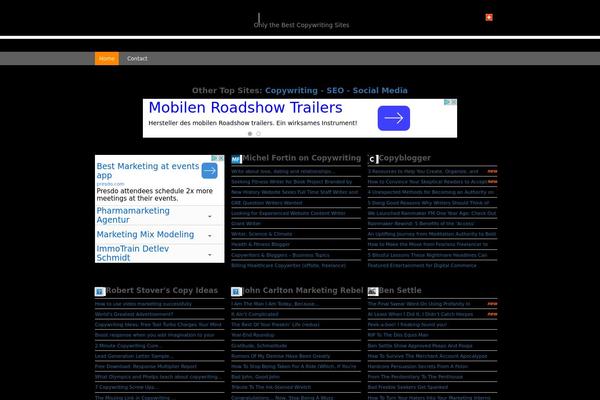
Task: Expand the Pharmamarketing Agentur ad entry
Action: [210, 217]
